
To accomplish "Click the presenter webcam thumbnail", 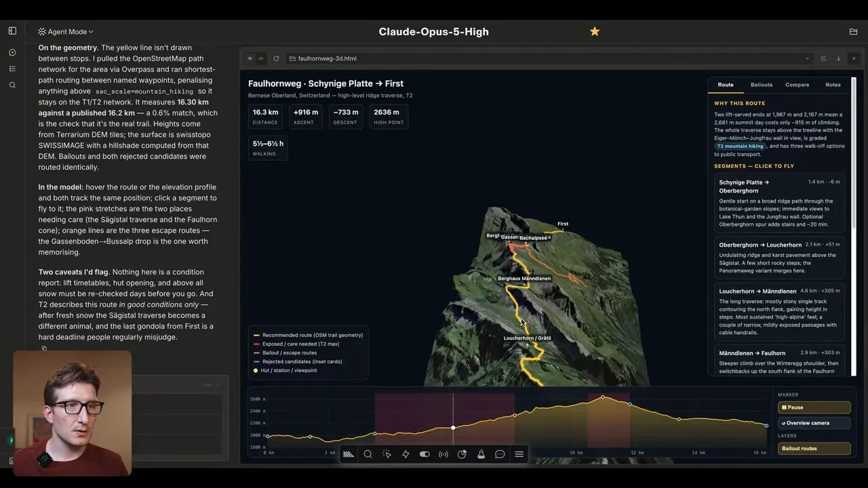I will point(73,412).
